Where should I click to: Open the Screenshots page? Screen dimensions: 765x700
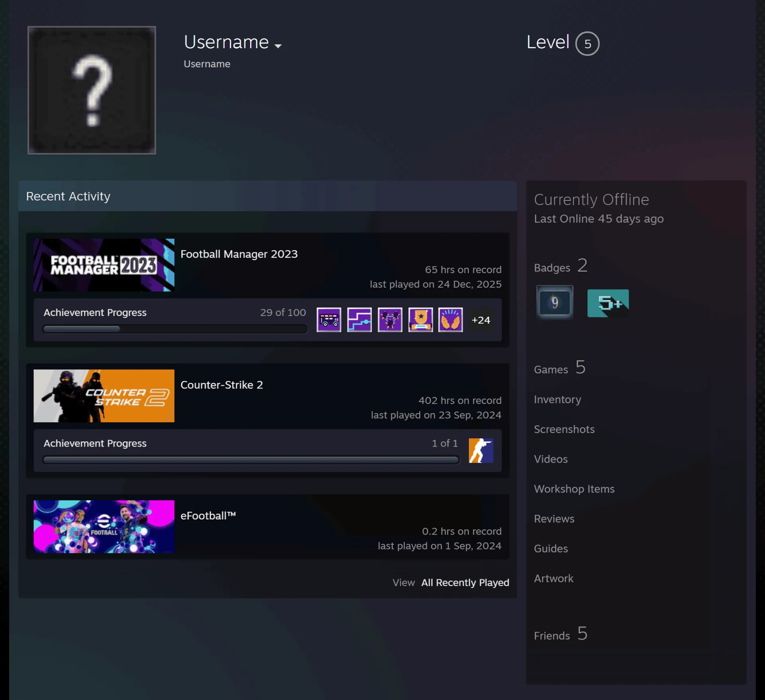564,429
